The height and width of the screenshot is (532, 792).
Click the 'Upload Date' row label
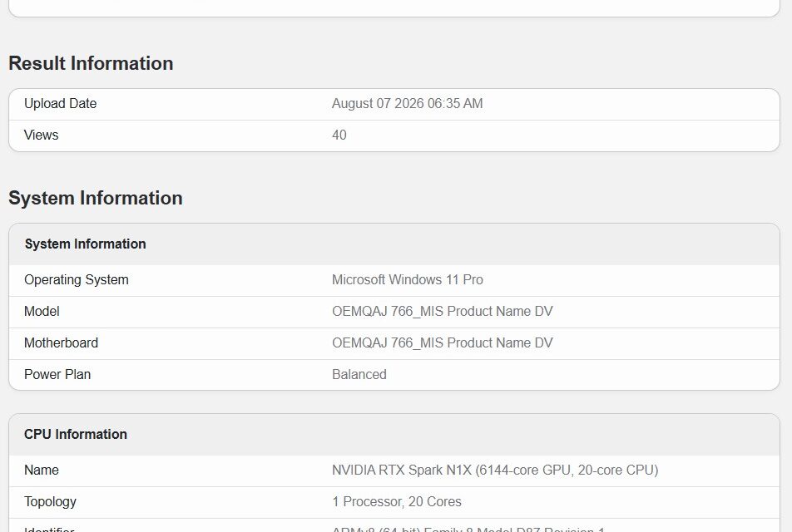coord(60,103)
